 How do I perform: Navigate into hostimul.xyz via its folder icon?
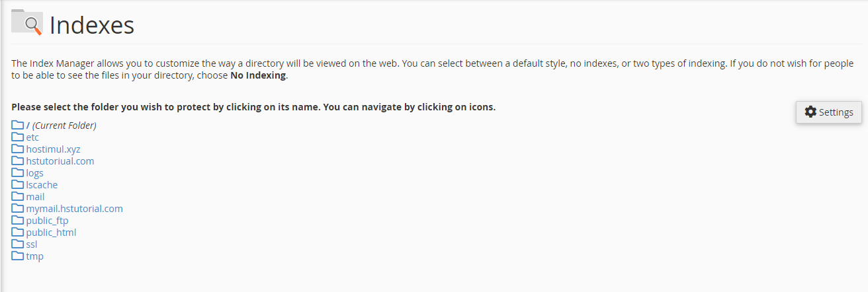point(18,149)
